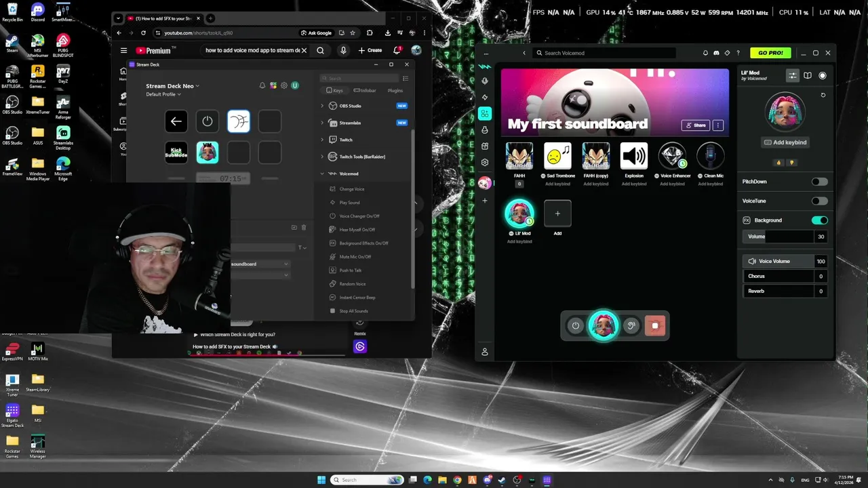Turn off the Background effects toggle
868x488 pixels.
pos(819,220)
